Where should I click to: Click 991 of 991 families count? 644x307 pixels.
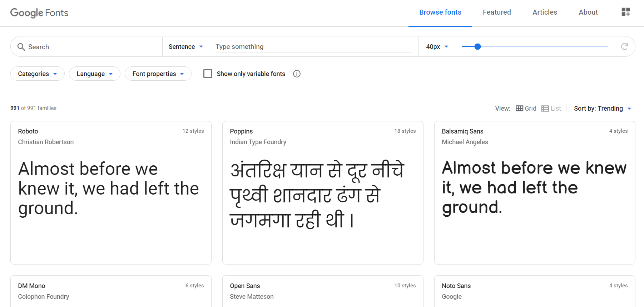pyautogui.click(x=33, y=108)
